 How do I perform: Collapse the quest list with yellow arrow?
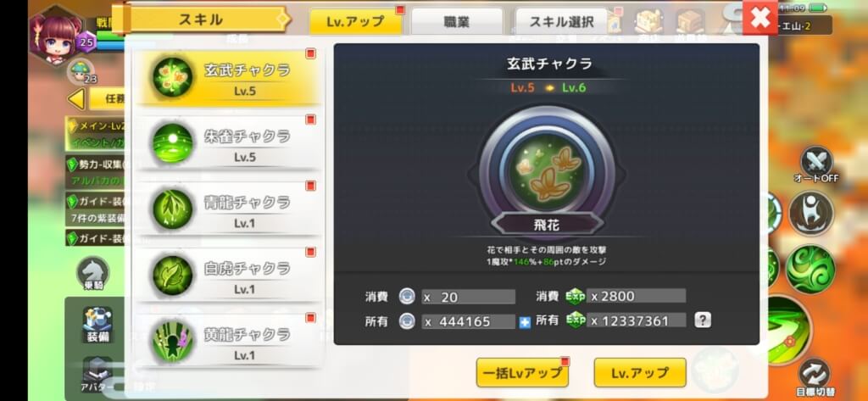click(x=76, y=99)
